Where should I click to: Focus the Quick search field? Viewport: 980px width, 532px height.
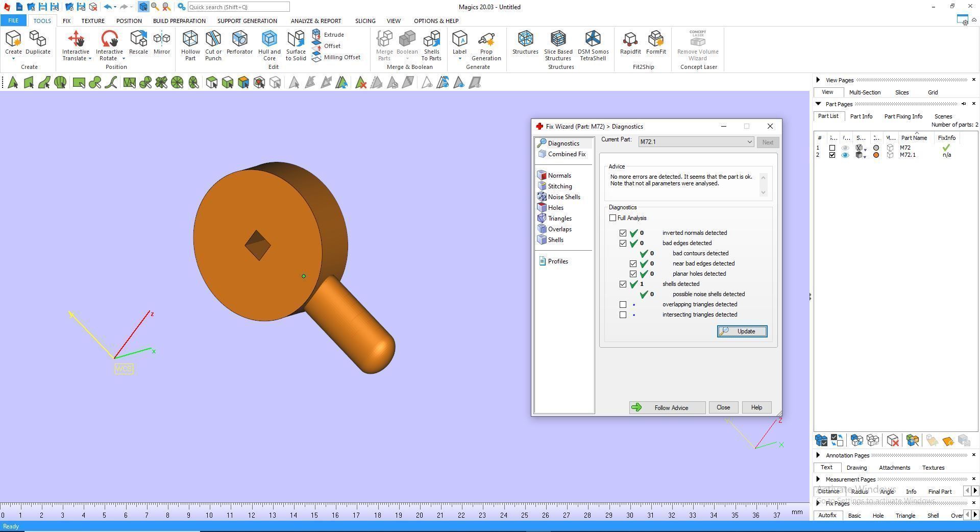pos(238,7)
